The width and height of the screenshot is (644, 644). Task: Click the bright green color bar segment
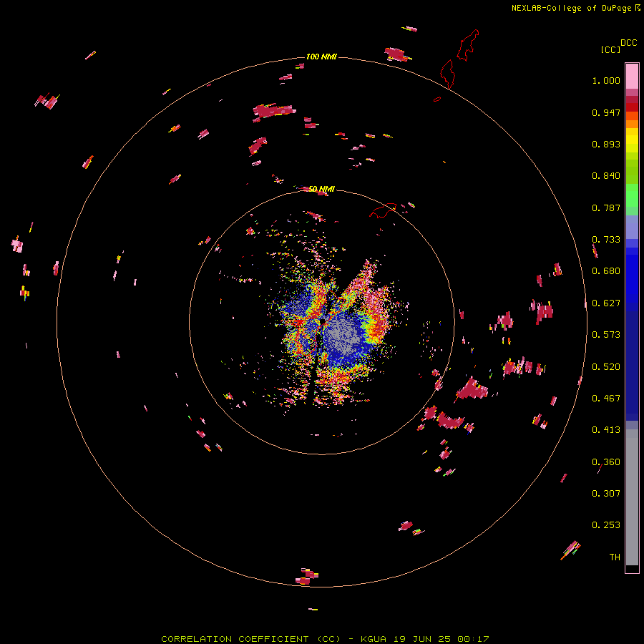632,195
